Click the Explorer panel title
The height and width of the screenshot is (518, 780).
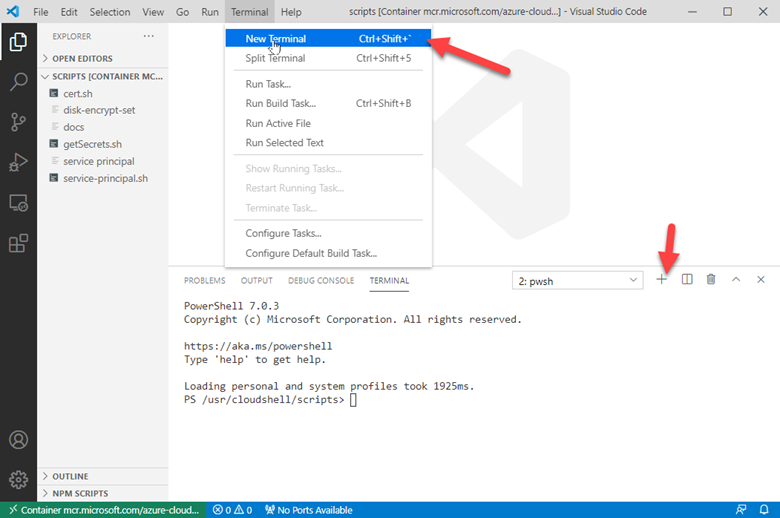point(72,36)
